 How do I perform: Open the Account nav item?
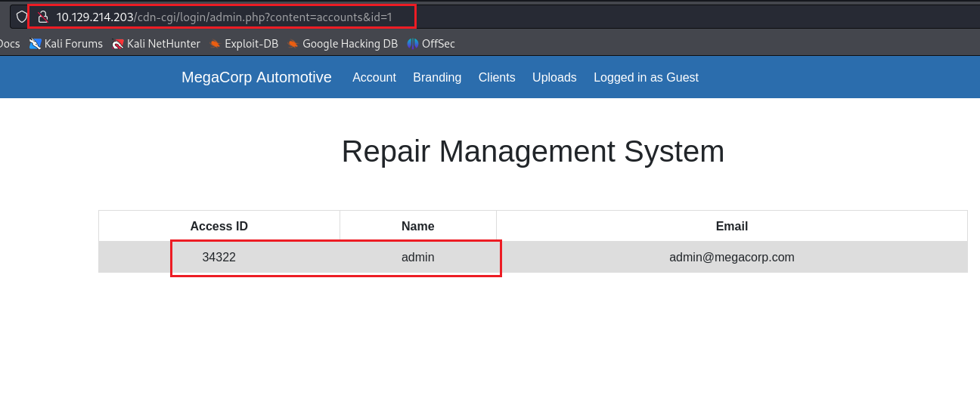374,77
